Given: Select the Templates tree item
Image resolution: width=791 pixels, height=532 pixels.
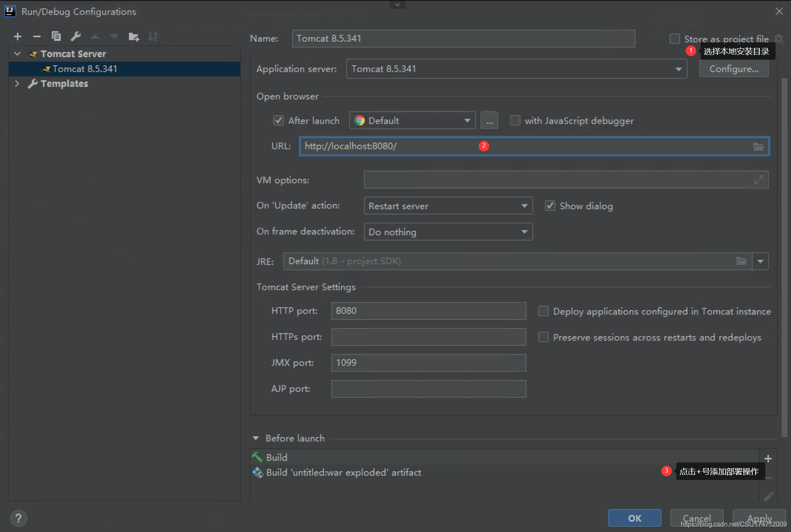Looking at the screenshot, I should tap(64, 83).
